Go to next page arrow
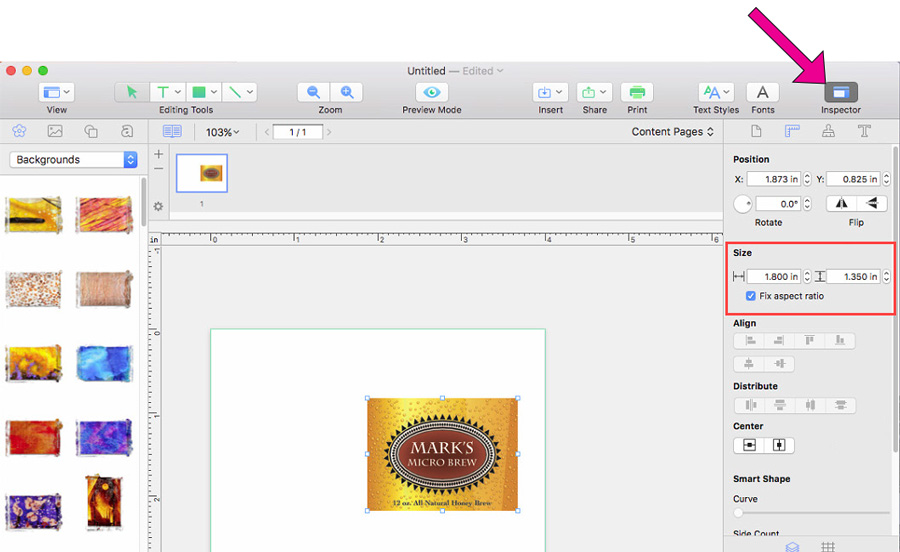The image size is (900, 552). [329, 133]
